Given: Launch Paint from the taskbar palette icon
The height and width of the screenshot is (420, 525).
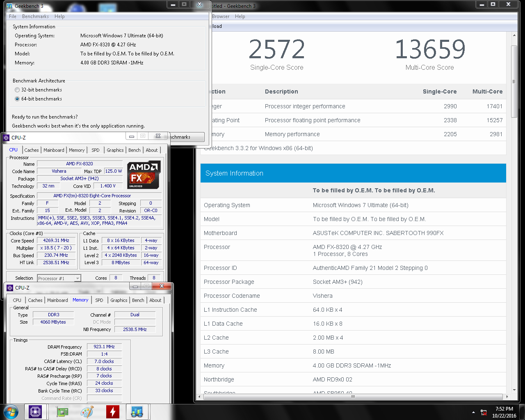Looking at the screenshot, I should coord(87,412).
